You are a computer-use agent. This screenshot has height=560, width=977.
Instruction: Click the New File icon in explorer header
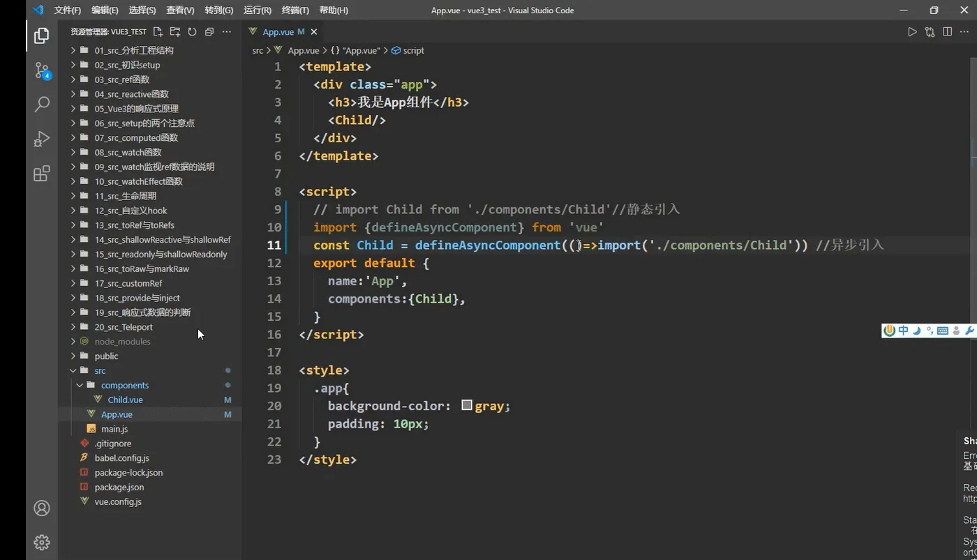coord(158,31)
